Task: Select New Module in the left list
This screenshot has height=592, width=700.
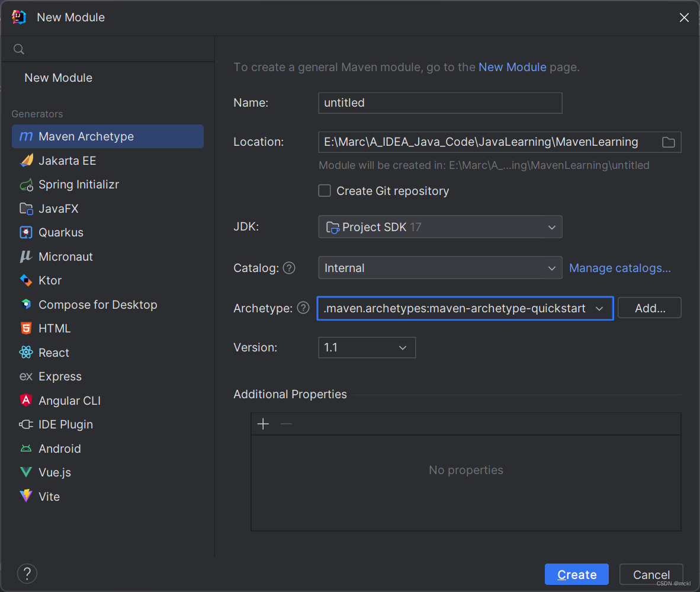Action: point(59,78)
